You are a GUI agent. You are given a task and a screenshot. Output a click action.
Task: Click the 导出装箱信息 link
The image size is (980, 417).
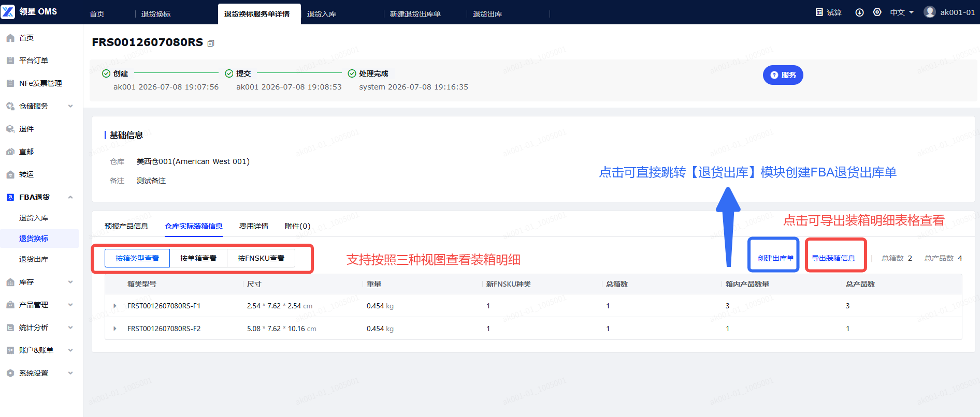[833, 258]
